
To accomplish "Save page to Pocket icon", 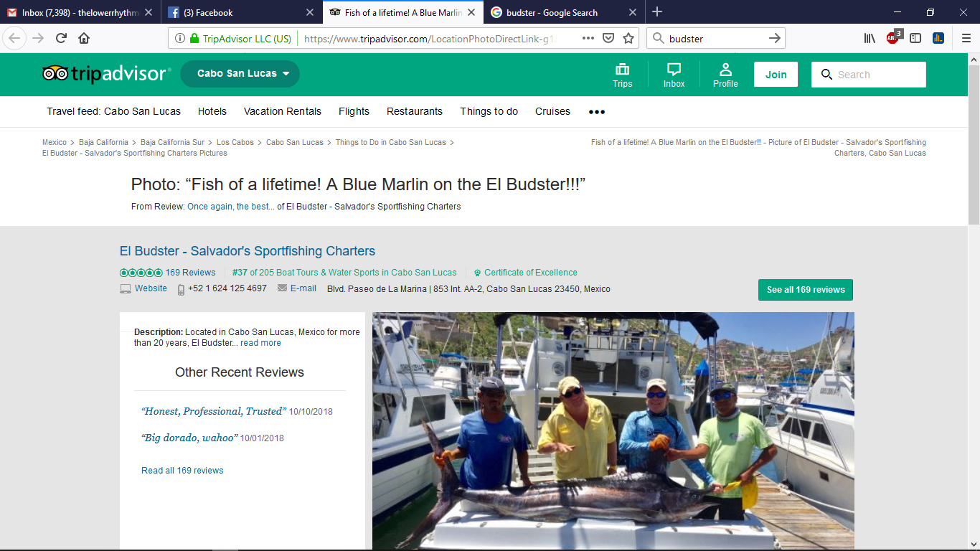I will [608, 38].
